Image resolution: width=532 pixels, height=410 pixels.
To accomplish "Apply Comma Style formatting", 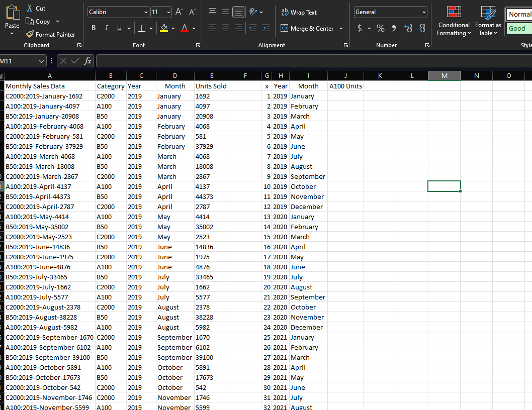I will point(394,28).
